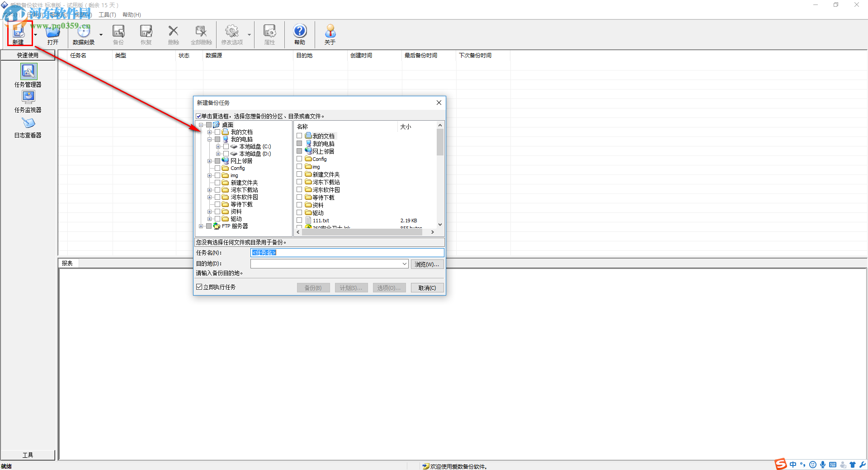The image size is (868, 470).
Task: Click the 取消(C) button
Action: coord(427,288)
